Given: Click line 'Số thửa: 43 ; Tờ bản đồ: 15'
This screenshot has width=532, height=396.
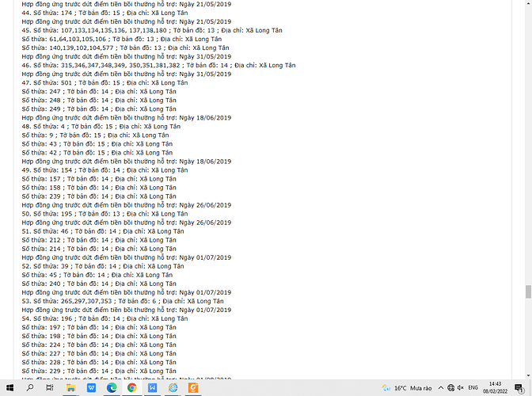Looking at the screenshot, I should click(x=97, y=144).
